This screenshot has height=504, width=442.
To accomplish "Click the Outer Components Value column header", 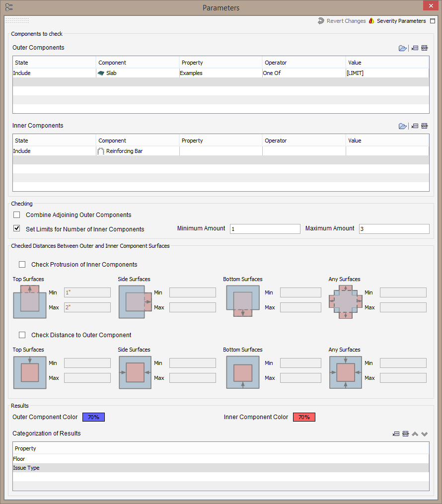I will (387, 63).
